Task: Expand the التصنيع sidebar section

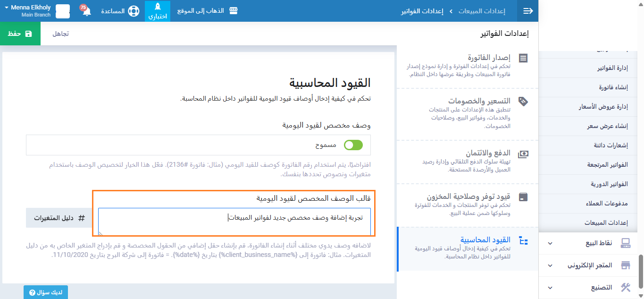Action: pyautogui.click(x=550, y=288)
